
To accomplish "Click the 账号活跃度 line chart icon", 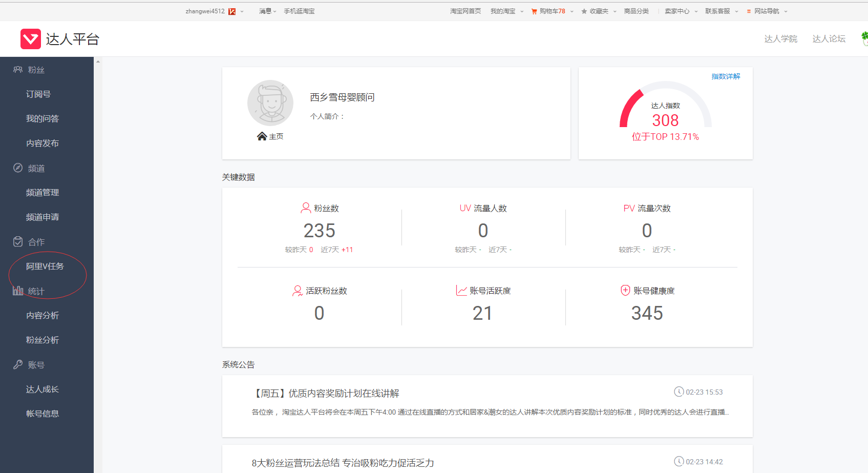I will pos(462,291).
